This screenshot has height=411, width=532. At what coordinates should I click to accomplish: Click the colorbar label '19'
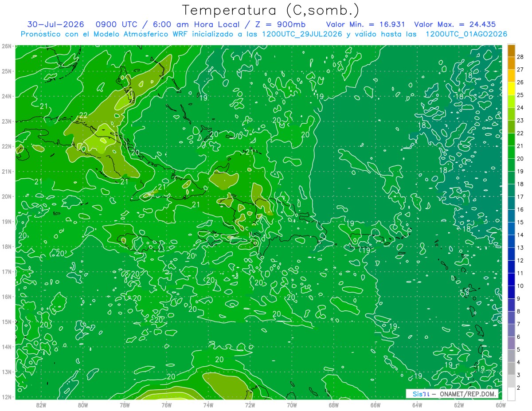tap(520, 171)
